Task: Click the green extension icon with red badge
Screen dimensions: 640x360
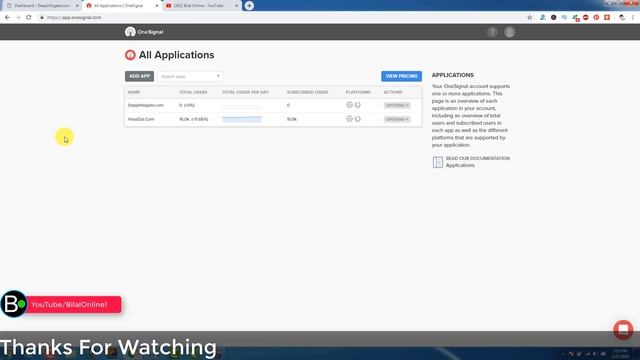Action: [x=575, y=18]
